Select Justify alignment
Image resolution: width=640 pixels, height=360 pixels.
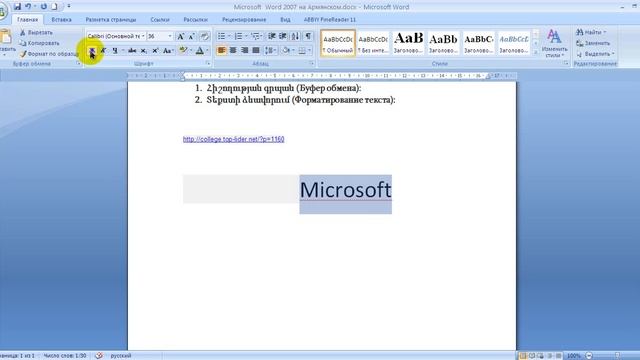click(256, 51)
